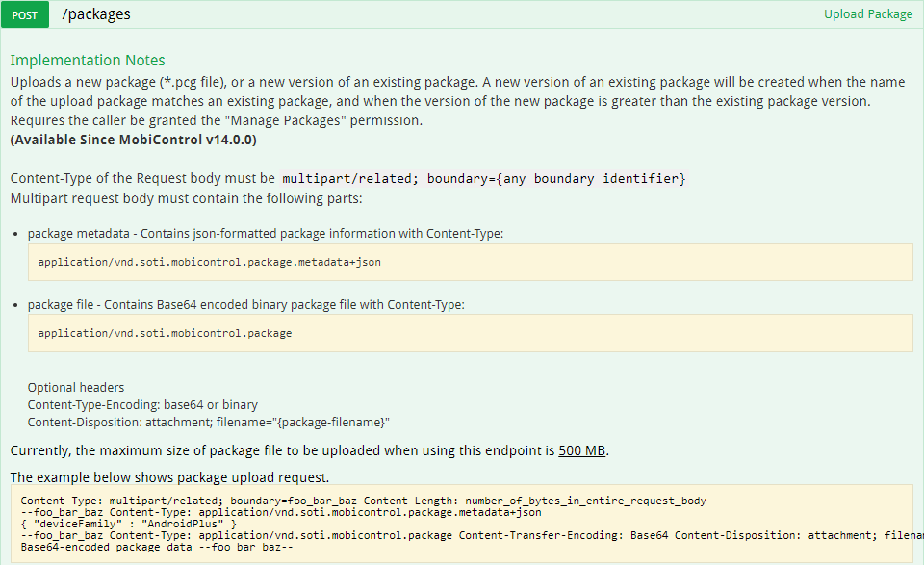This screenshot has width=924, height=565.
Task: Follow the 500 MB link
Action: (581, 449)
